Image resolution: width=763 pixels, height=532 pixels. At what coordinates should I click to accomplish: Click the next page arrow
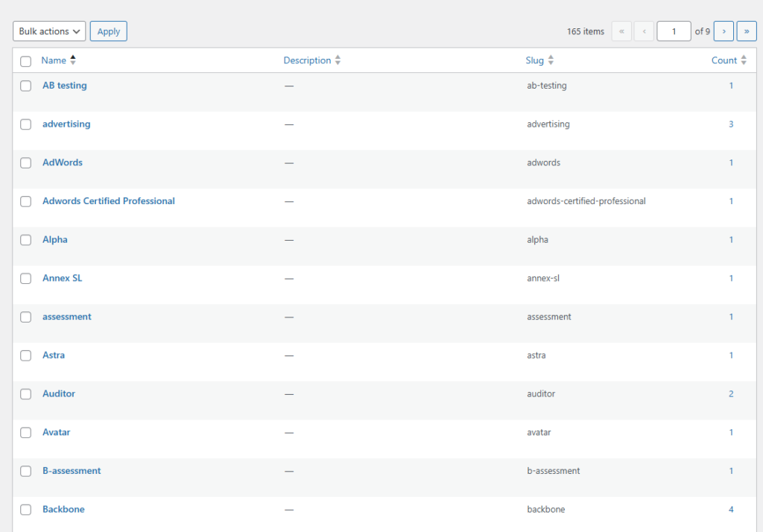pyautogui.click(x=724, y=31)
